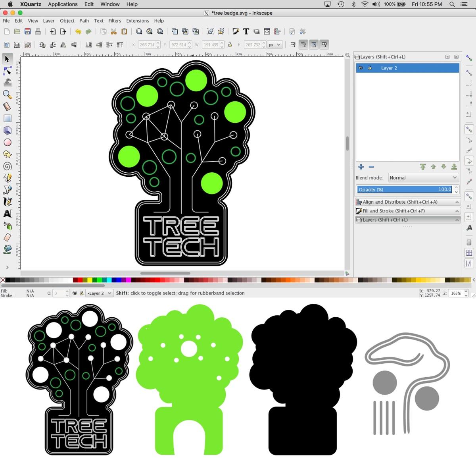Open the Extensions menu
The height and width of the screenshot is (463, 476).
(x=137, y=21)
